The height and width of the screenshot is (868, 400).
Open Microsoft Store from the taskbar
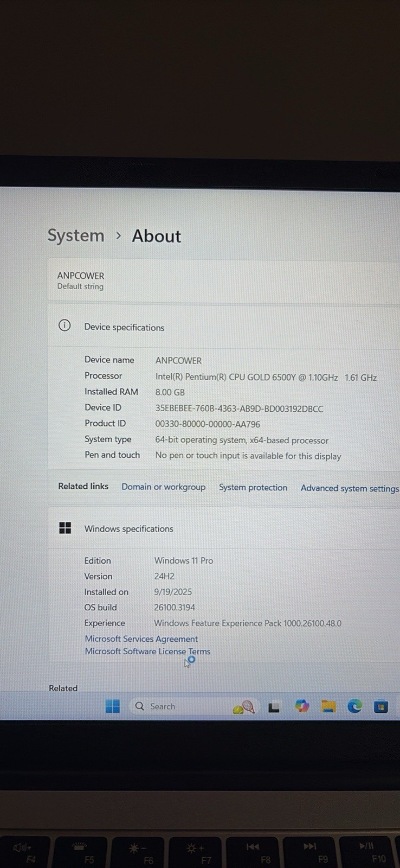point(381,706)
